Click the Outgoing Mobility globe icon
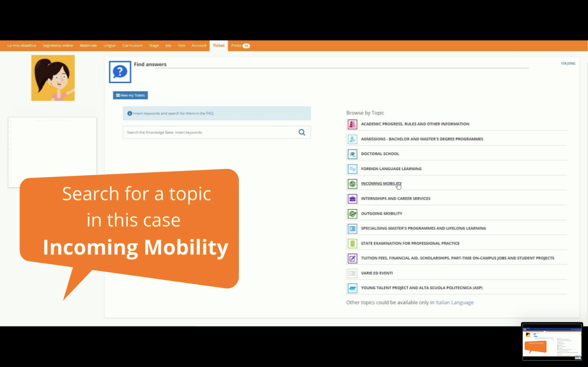This screenshot has height=367, width=588. click(x=352, y=214)
